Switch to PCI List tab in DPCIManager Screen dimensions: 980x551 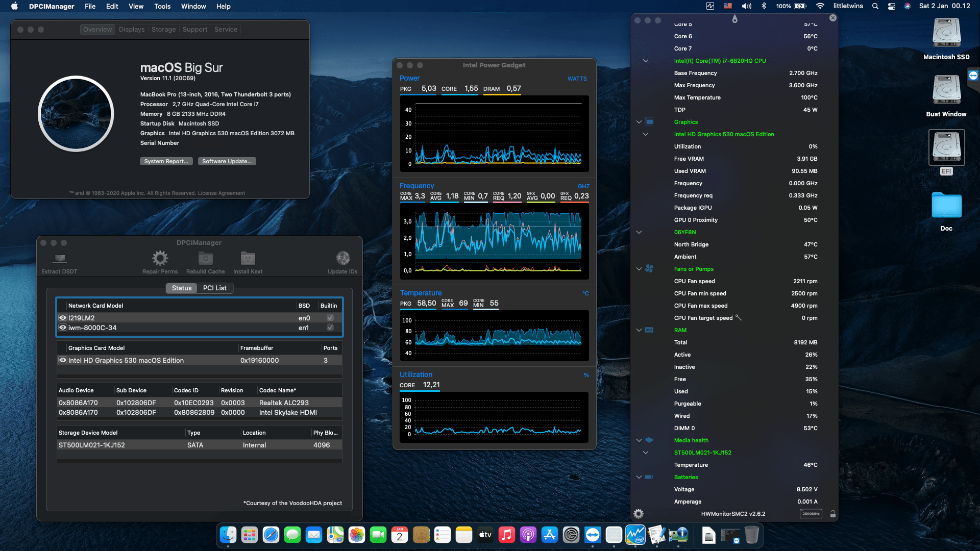click(x=215, y=288)
